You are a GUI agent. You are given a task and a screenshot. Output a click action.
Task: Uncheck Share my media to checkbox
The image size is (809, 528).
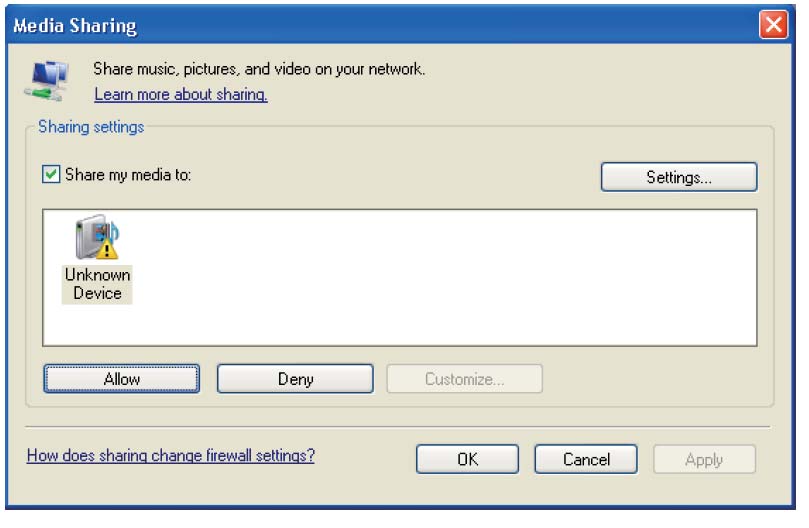tap(51, 174)
